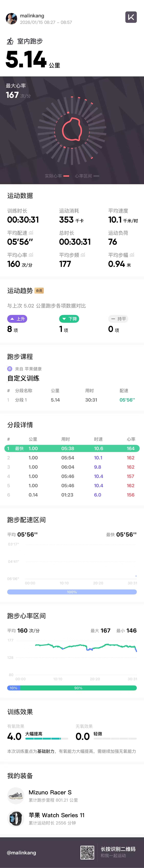Click the 长按识别二维码 text
Viewport: 144px width, 868px height.
(x=118, y=849)
